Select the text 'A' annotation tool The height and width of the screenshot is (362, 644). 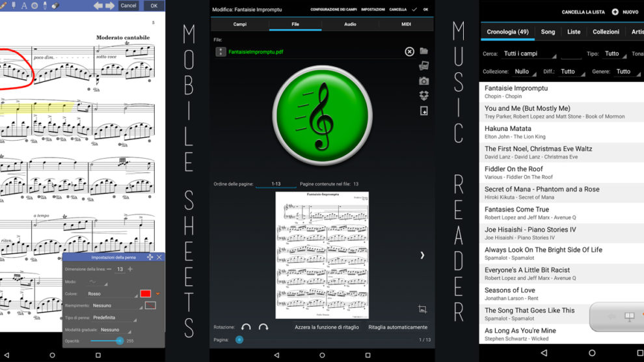point(24,6)
